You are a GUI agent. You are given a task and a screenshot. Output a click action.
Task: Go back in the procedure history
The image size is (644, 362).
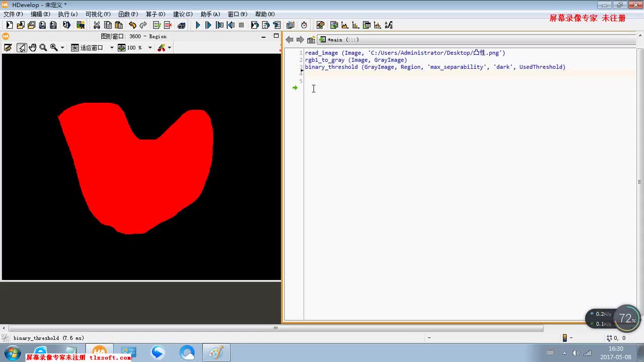click(x=289, y=40)
